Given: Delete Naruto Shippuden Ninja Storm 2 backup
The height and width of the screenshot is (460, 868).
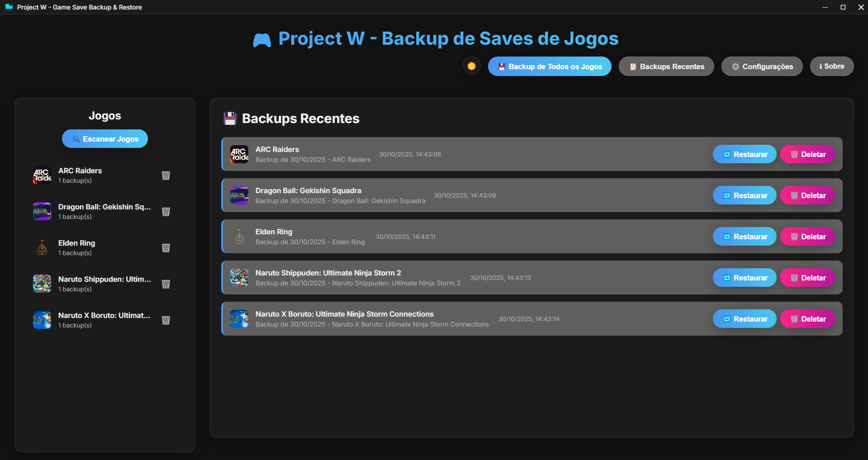Looking at the screenshot, I should tap(807, 278).
